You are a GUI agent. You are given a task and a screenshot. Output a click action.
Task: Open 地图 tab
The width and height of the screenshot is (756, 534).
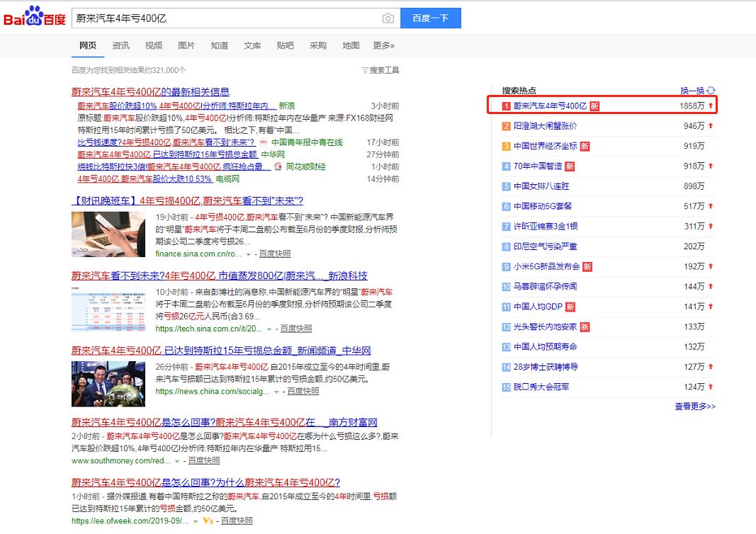[351, 45]
